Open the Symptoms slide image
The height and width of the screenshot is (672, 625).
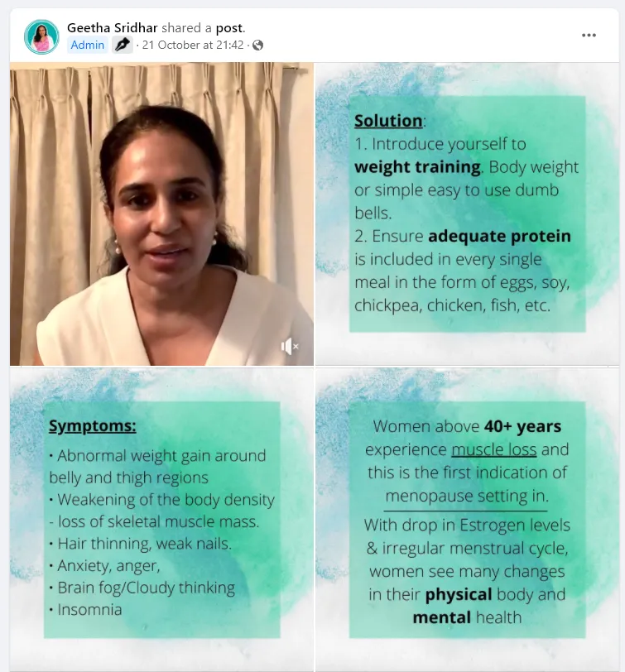(x=161, y=520)
